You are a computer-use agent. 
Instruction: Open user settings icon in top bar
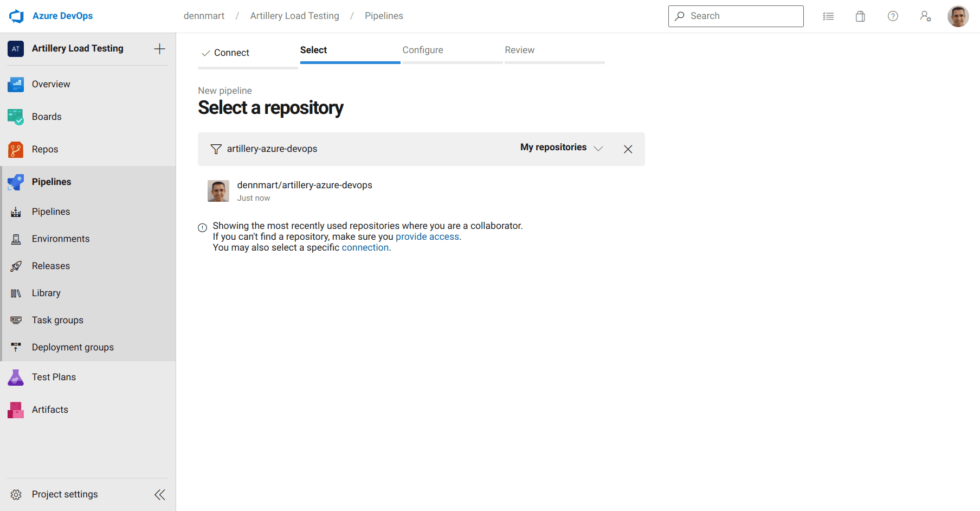(x=926, y=17)
